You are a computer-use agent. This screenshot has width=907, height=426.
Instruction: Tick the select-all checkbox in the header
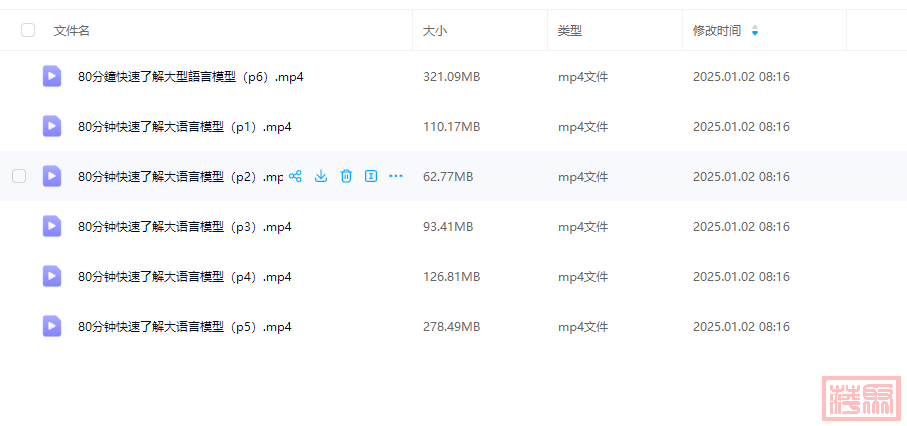(28, 30)
